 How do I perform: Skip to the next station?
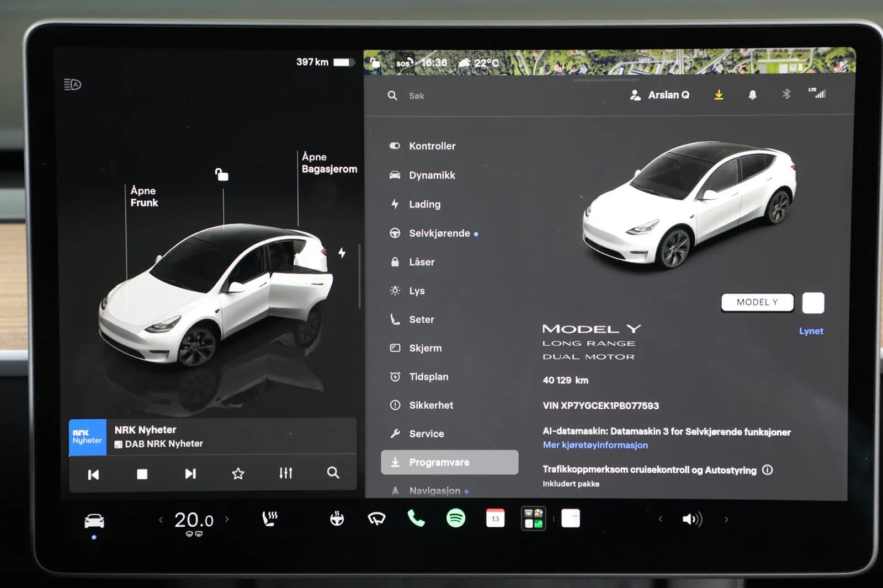[x=190, y=474]
